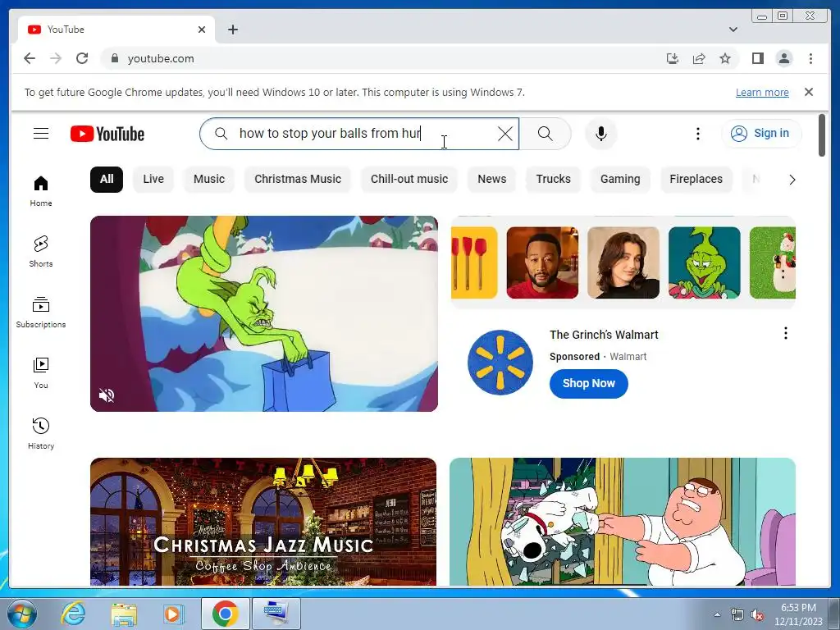
Task: Open Christmas Jazz Music video thumbnail
Action: [263, 521]
